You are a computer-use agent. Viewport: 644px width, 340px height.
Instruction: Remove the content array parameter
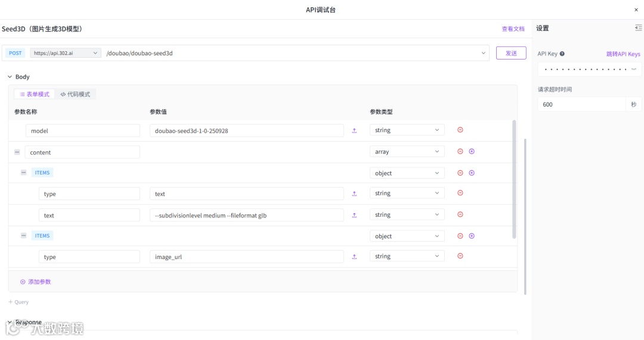(x=460, y=151)
